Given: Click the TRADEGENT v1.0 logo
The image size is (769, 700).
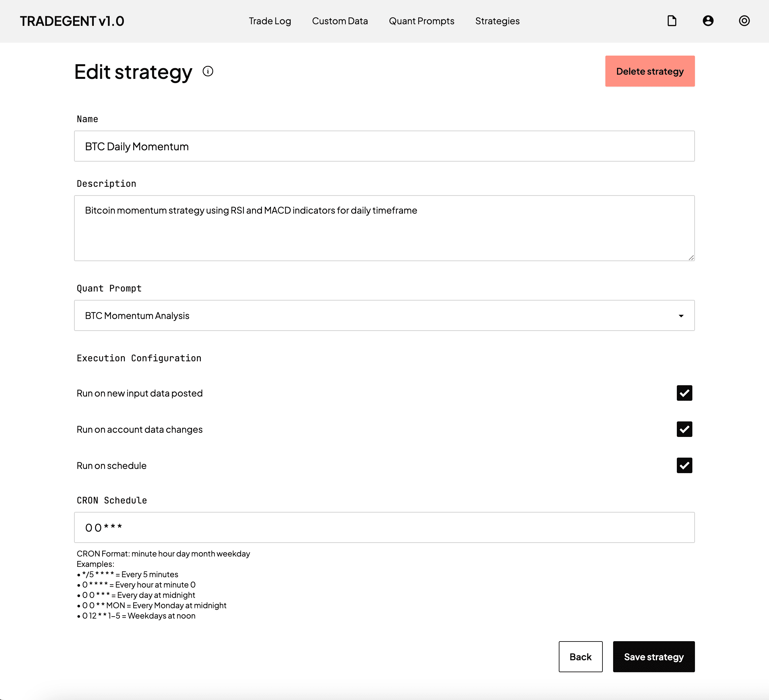Looking at the screenshot, I should coord(72,21).
